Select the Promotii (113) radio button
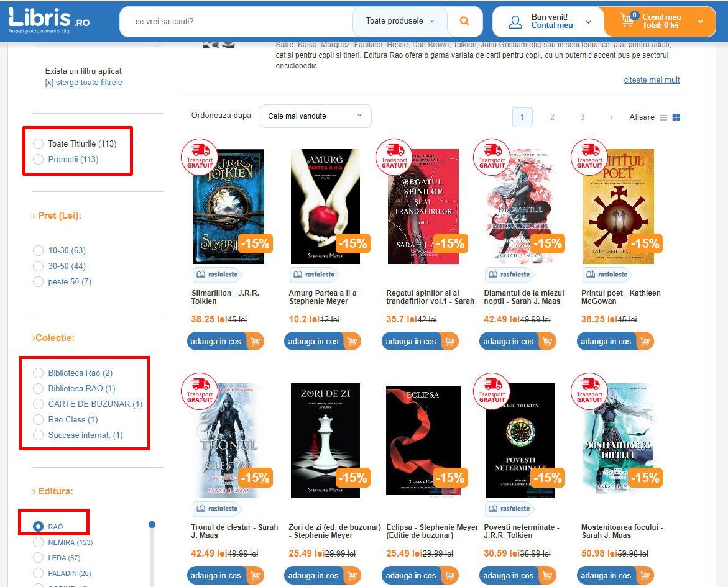728x587 pixels. pyautogui.click(x=38, y=160)
